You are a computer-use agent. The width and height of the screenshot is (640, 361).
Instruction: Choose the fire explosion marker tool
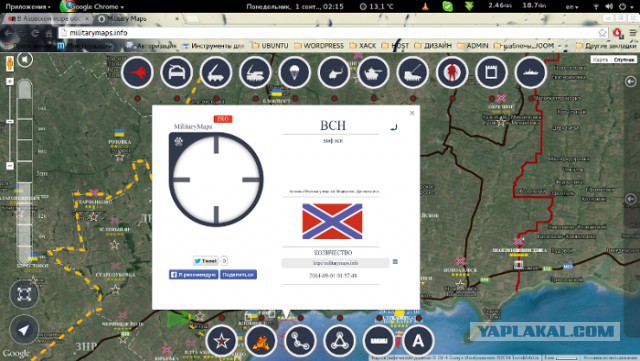click(x=261, y=341)
